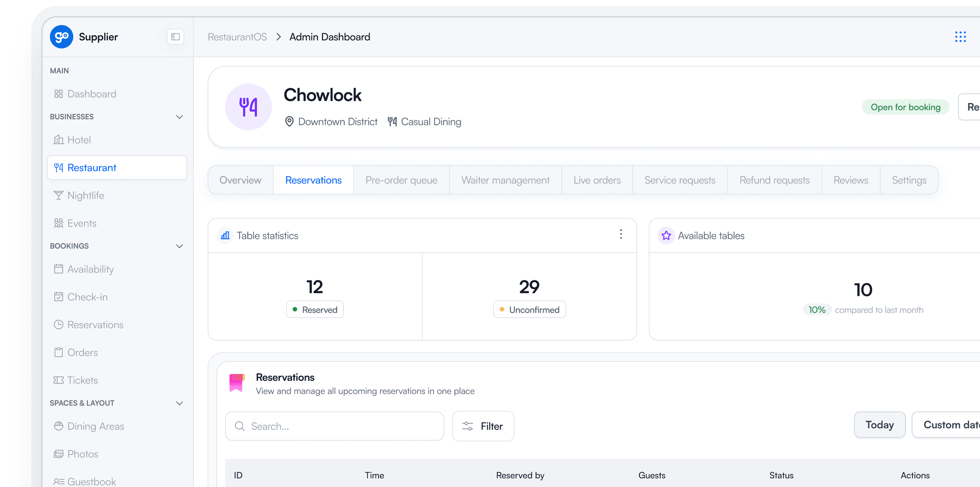Viewport: 980px width, 487px height.
Task: Click the search magnifier icon
Action: click(240, 426)
